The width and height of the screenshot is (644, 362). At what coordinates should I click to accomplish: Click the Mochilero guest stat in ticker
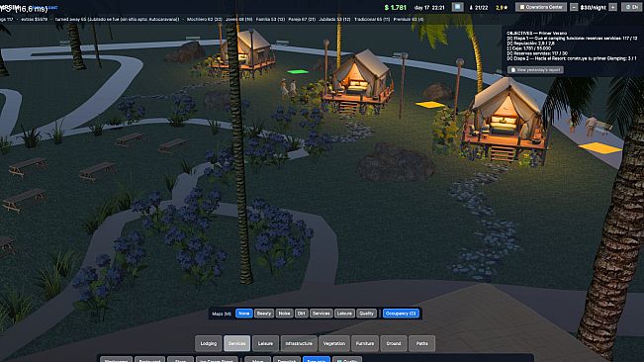point(204,20)
